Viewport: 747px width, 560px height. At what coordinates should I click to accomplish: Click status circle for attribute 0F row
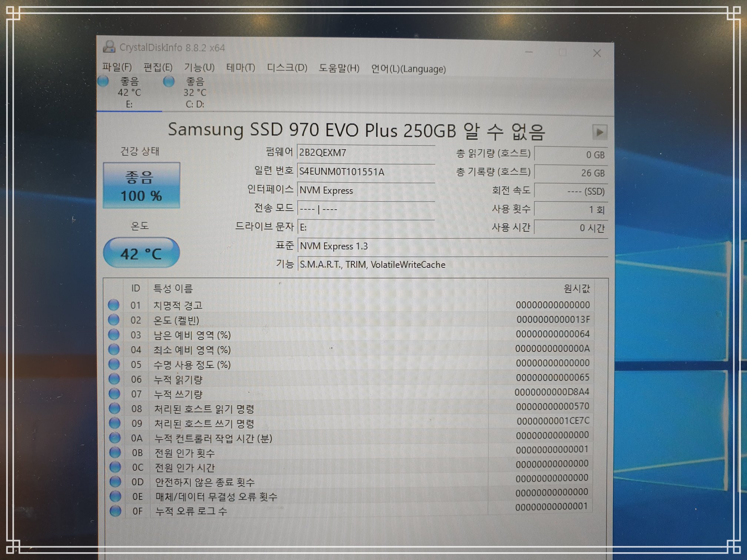point(115,511)
